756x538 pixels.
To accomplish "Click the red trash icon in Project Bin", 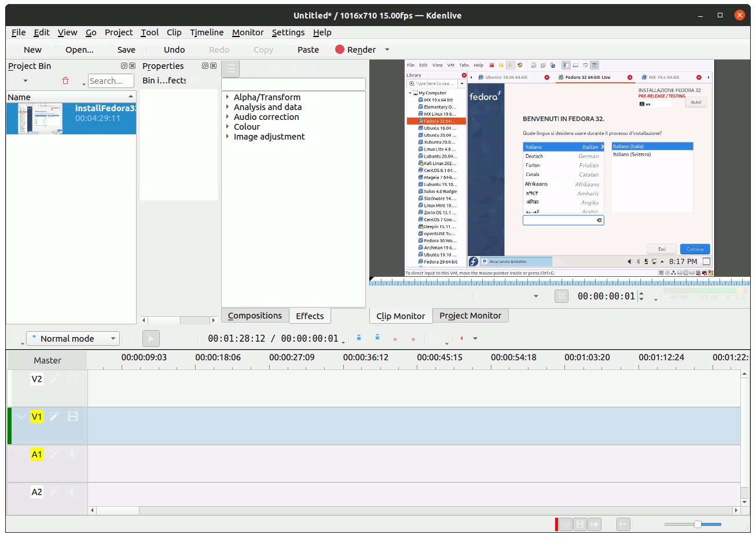I will click(x=65, y=80).
